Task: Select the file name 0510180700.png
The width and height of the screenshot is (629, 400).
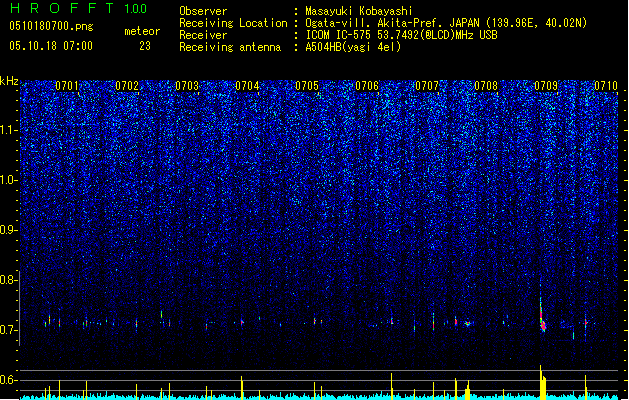Action: [51, 27]
